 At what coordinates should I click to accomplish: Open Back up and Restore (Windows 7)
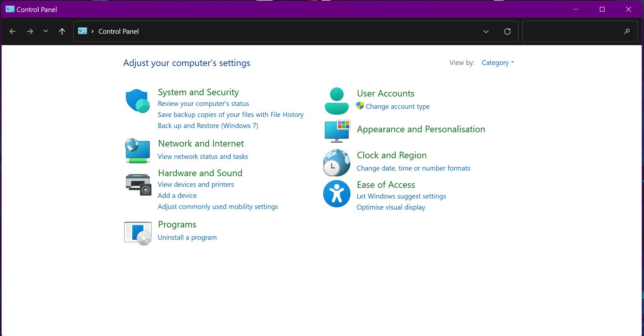(x=208, y=126)
